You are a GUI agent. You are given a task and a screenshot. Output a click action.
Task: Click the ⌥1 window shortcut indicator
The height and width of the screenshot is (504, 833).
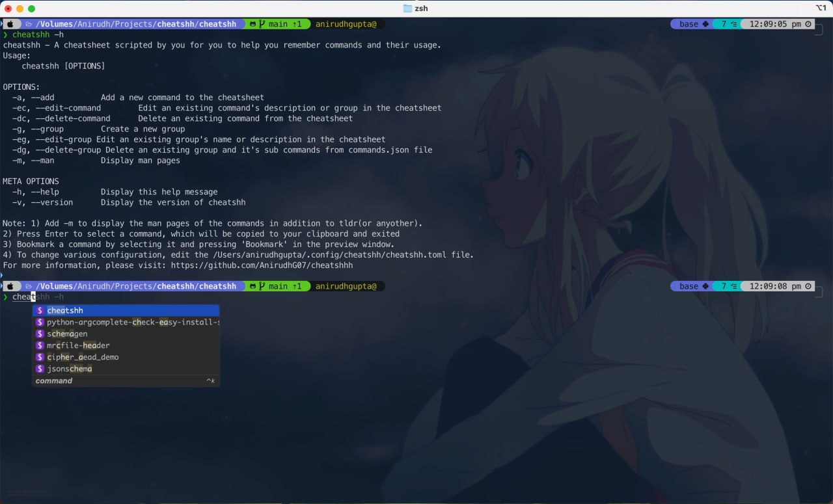(821, 8)
